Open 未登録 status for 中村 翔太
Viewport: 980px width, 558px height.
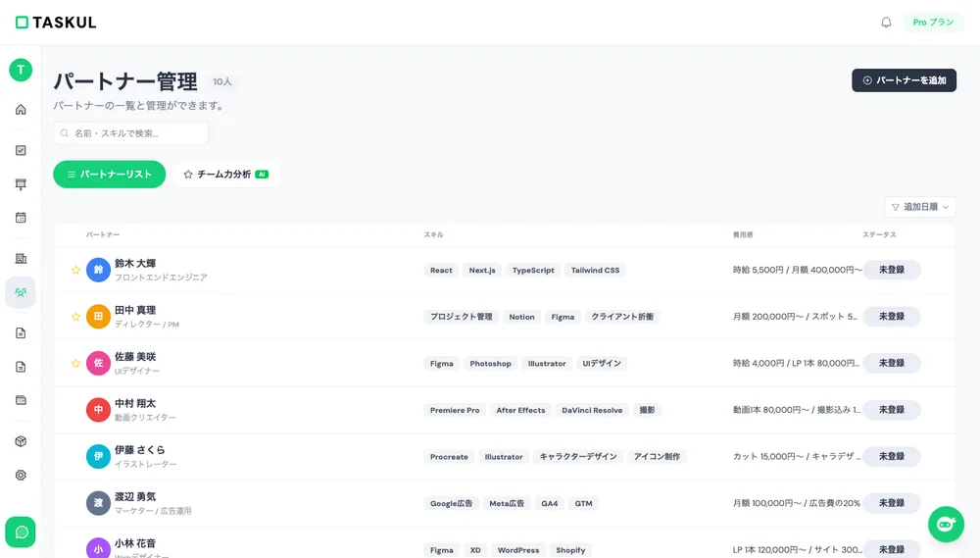[x=891, y=410]
